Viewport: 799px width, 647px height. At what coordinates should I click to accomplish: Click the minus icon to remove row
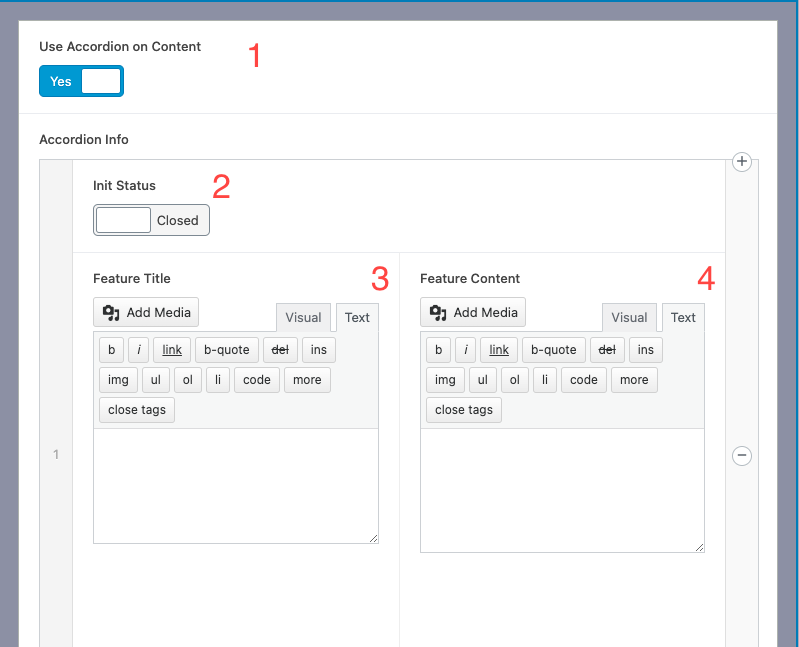[x=742, y=456]
